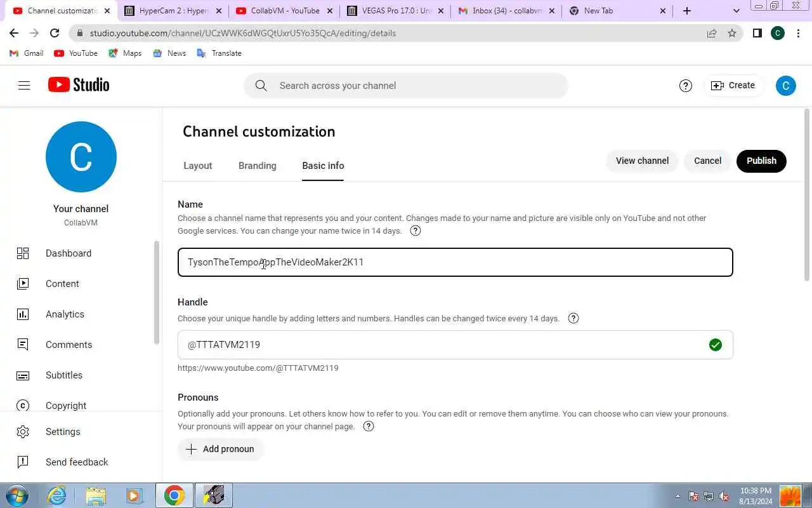Open the YouTube bookmark
This screenshot has height=508, width=812.
(75, 53)
